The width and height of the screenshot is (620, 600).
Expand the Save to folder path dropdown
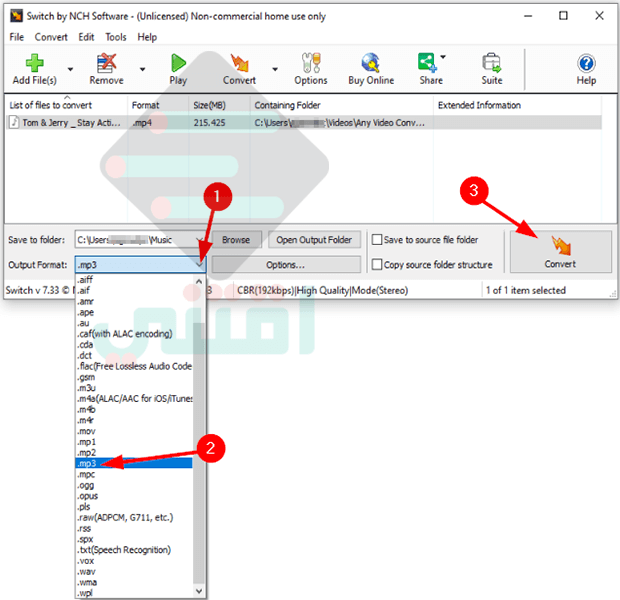click(x=199, y=240)
